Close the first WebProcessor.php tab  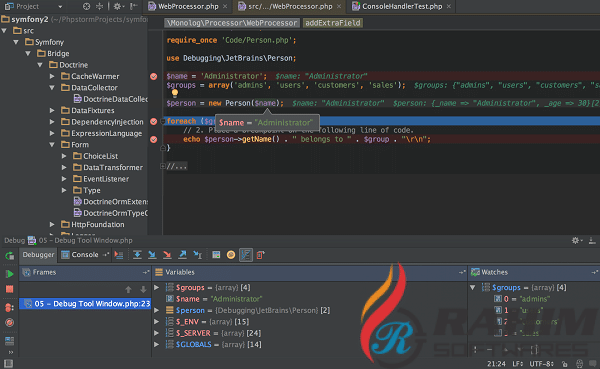[x=225, y=7]
